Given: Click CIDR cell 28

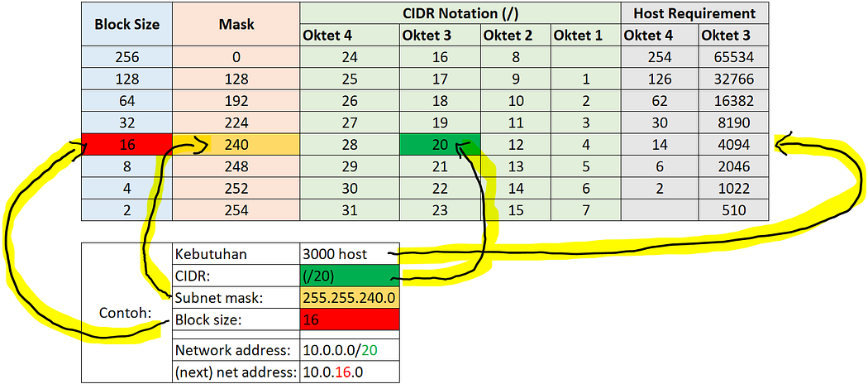Looking at the screenshot, I should pos(350,144).
